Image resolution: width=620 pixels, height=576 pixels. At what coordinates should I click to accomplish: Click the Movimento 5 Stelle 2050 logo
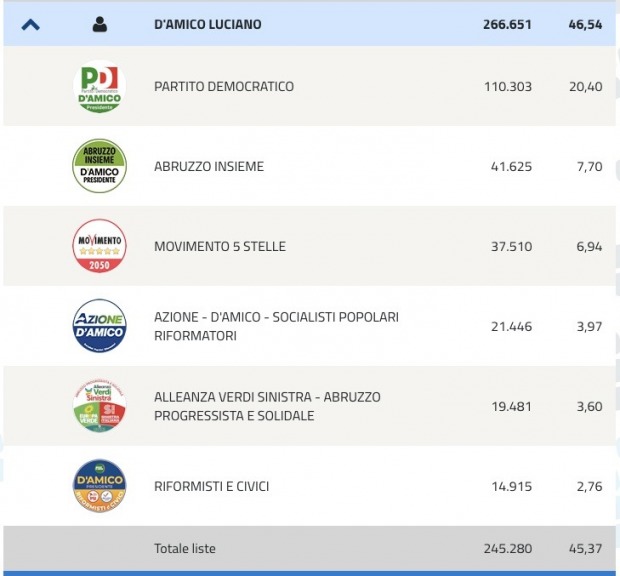coord(100,246)
